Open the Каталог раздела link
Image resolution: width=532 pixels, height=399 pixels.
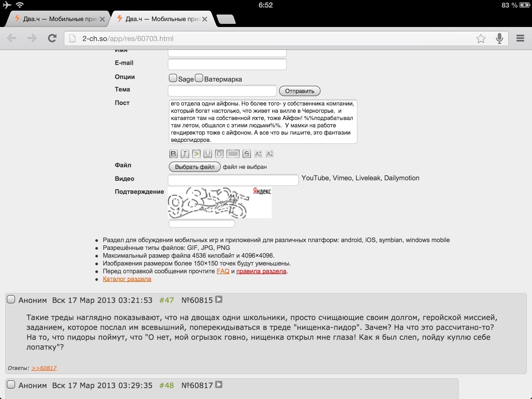[x=127, y=279]
